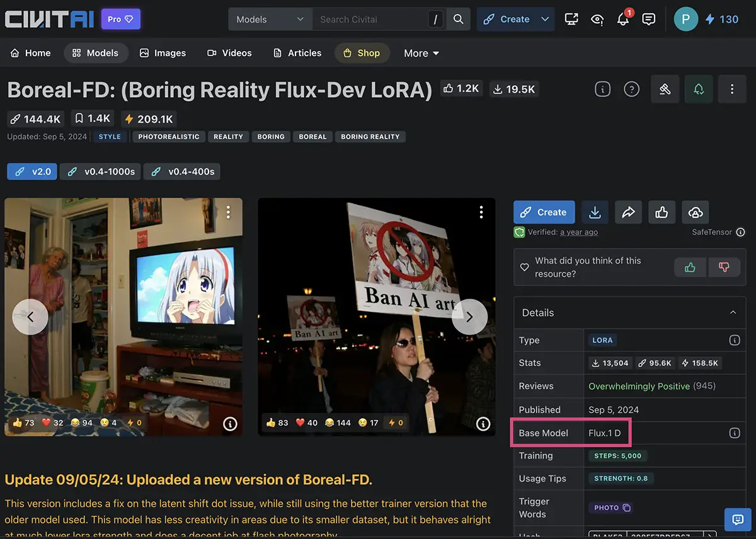Click the next image carousel arrow
The height and width of the screenshot is (539, 756).
click(469, 316)
